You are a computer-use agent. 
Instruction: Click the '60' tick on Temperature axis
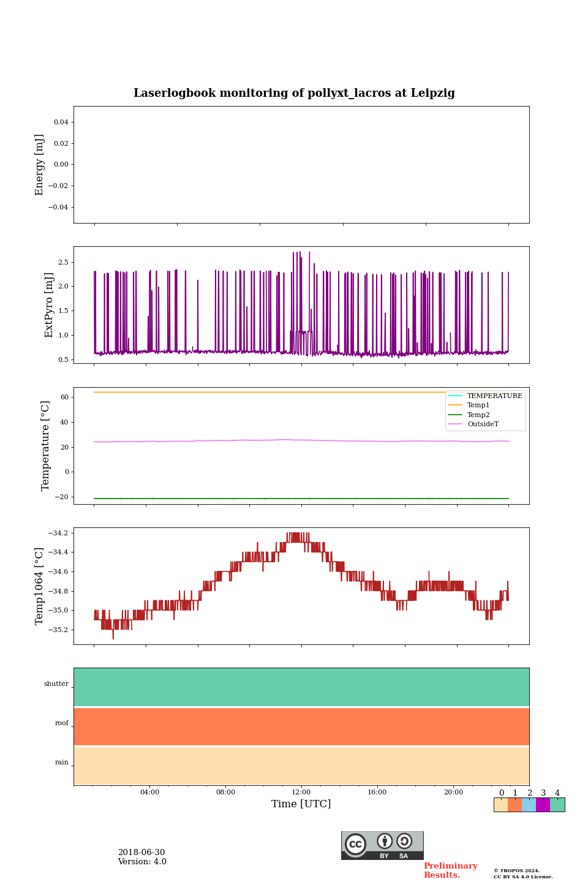[64, 397]
